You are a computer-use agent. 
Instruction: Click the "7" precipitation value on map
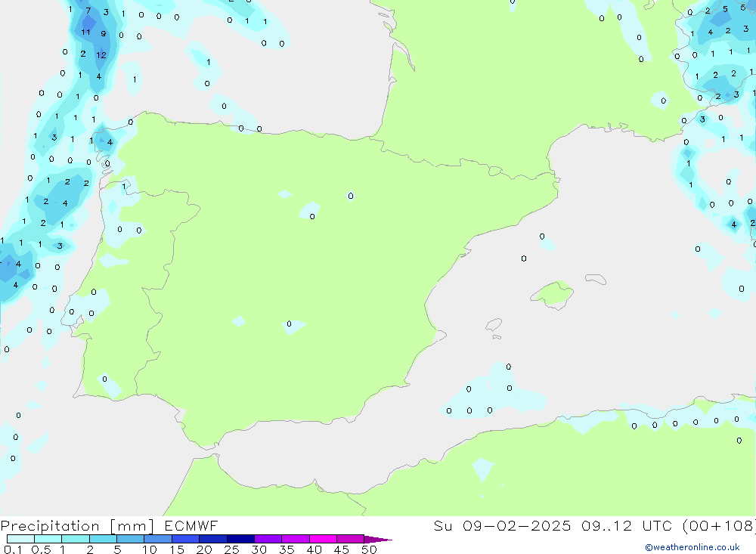[x=88, y=10]
